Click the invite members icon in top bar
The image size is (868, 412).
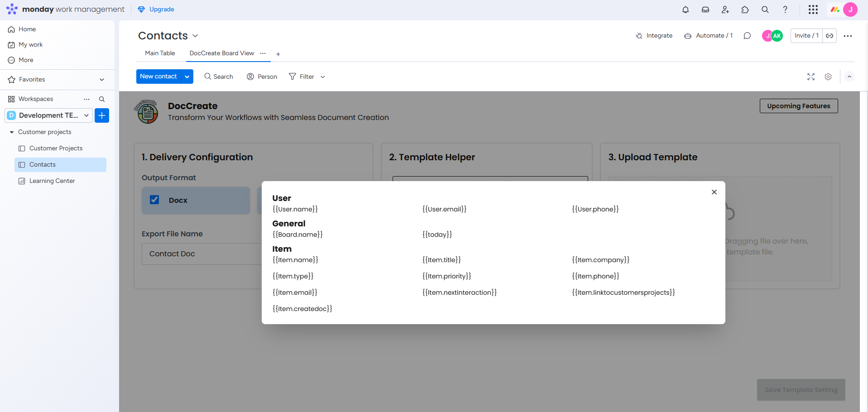725,10
